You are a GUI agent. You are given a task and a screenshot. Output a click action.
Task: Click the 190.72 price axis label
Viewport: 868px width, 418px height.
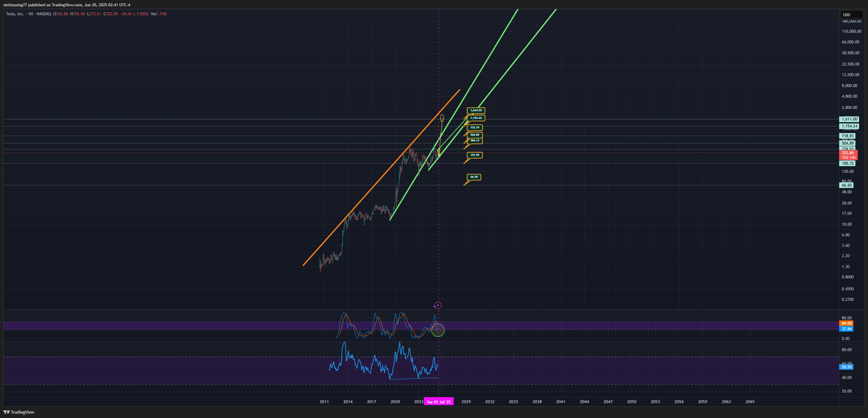coord(847,163)
